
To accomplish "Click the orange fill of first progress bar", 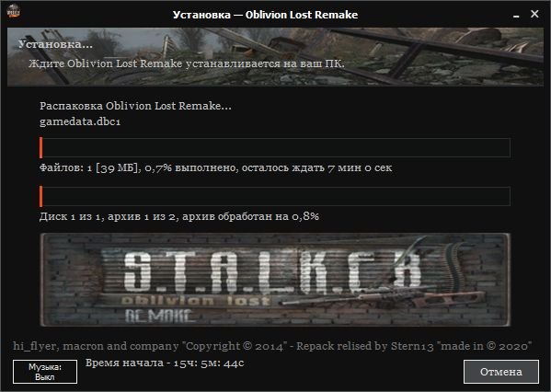I will [x=41, y=147].
